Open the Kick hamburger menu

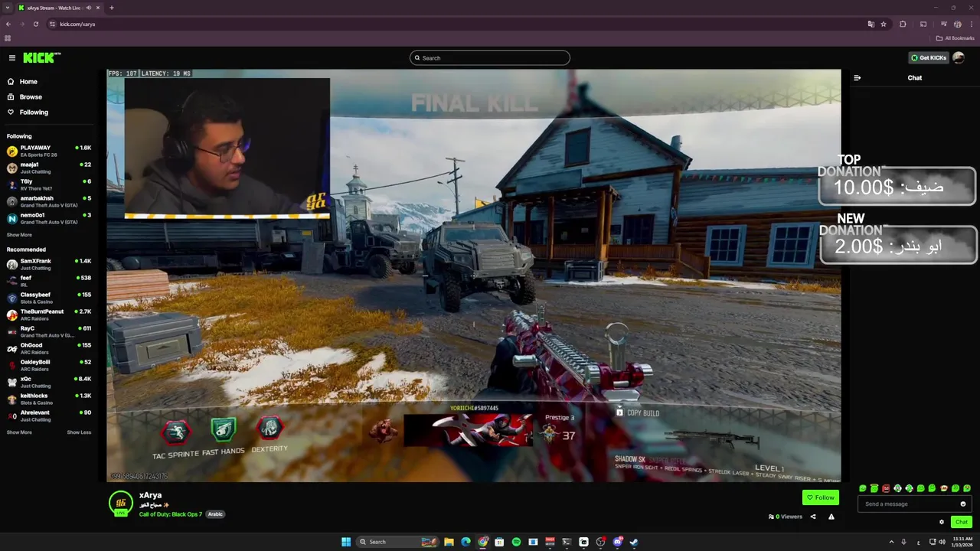tap(12, 57)
